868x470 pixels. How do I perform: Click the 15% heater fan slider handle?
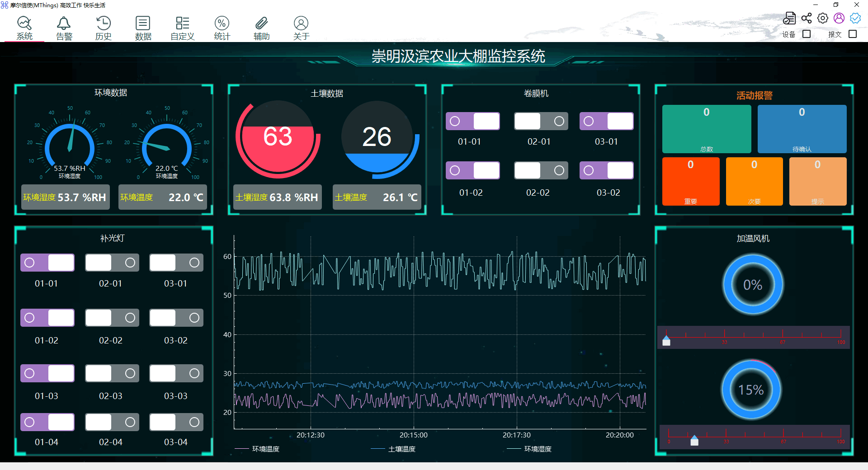coord(694,440)
